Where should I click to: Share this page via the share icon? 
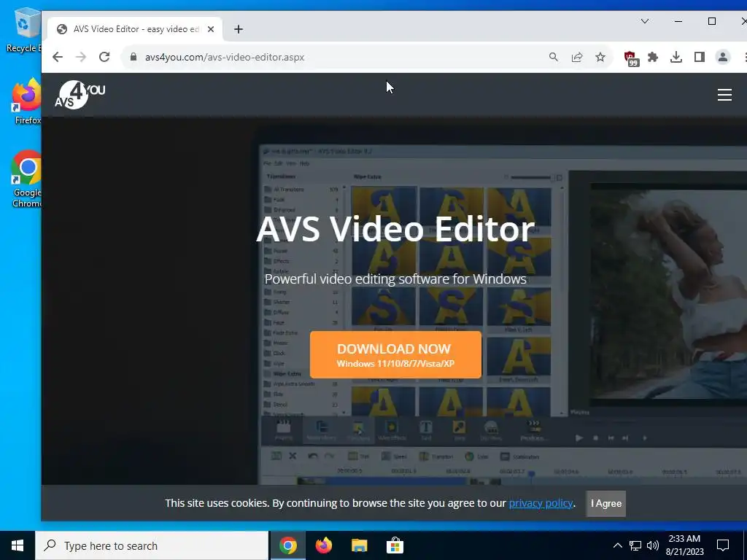coord(577,57)
